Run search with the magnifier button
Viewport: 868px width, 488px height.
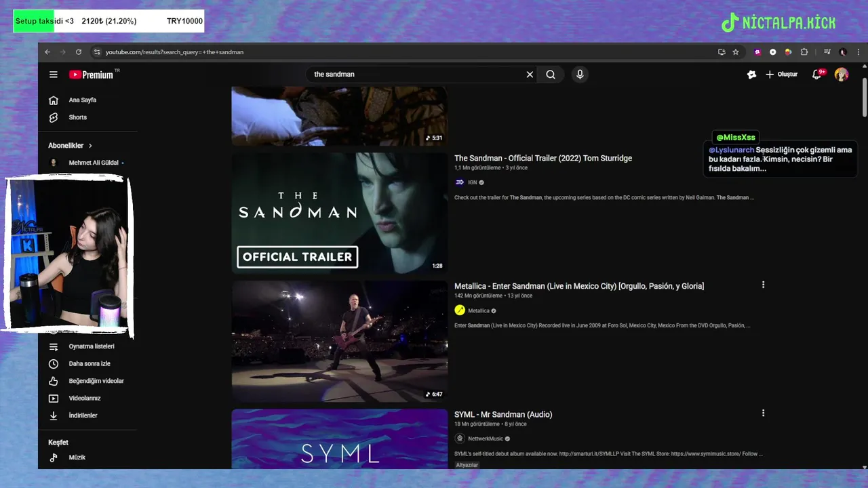[x=551, y=75]
